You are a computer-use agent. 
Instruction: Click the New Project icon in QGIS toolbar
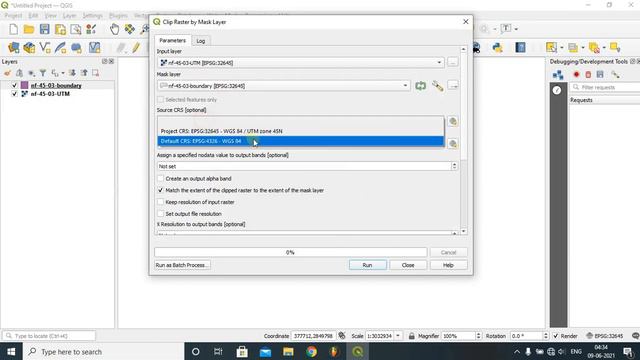tap(13, 29)
